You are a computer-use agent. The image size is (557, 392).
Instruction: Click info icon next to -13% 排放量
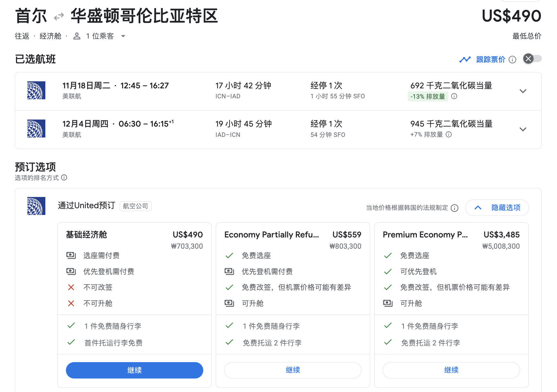(x=454, y=96)
